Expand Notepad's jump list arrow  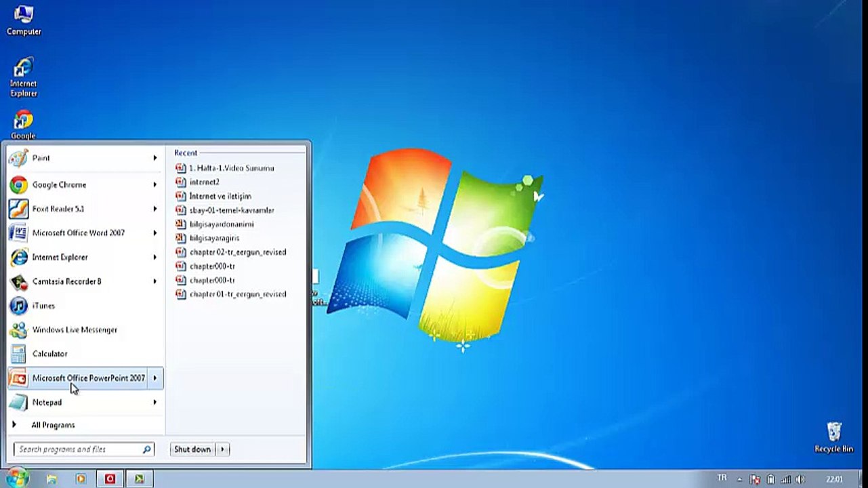[x=155, y=402]
